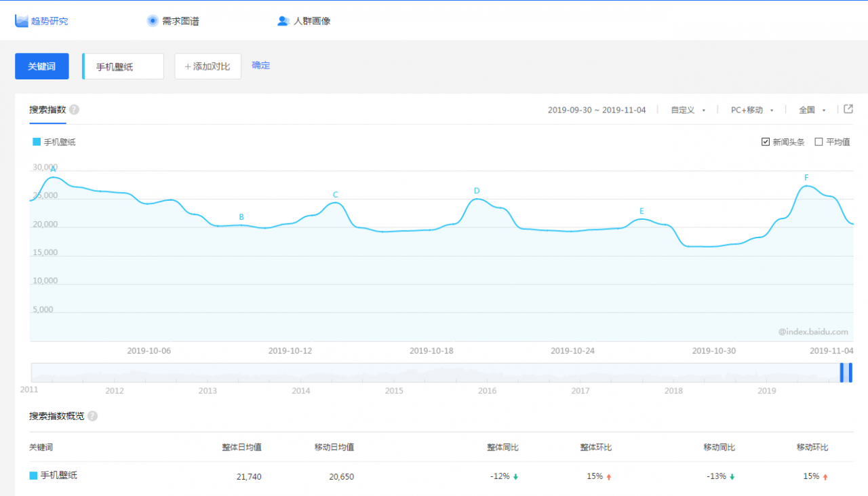Click the 手机壁纸 keyword input field
Screen dimensions: 868x496
pyautogui.click(x=123, y=66)
